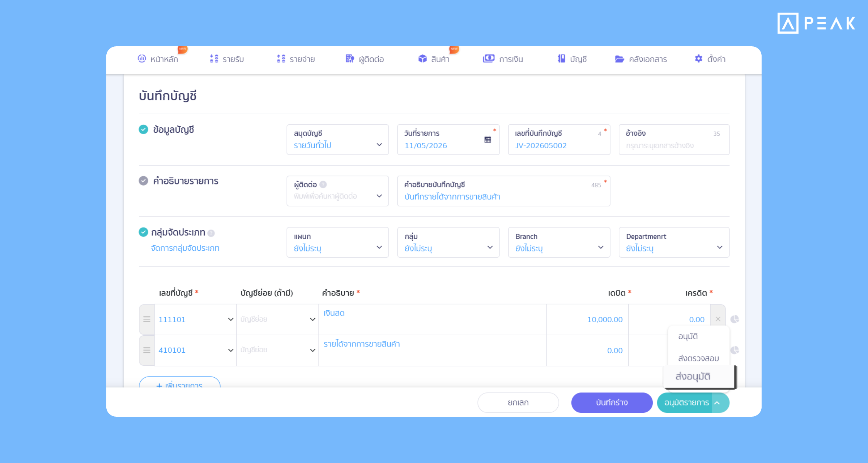Open the สินค้า product box icon
The width and height of the screenshot is (868, 463).
click(x=422, y=59)
